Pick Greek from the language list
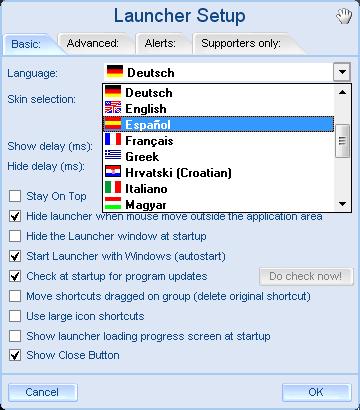Image resolution: width=360 pixels, height=410 pixels. click(x=219, y=156)
